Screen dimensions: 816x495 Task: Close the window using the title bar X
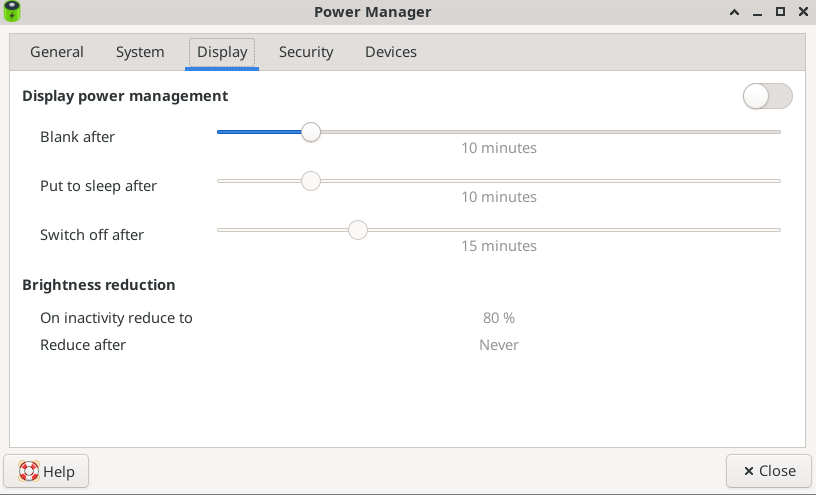pyautogui.click(x=802, y=12)
